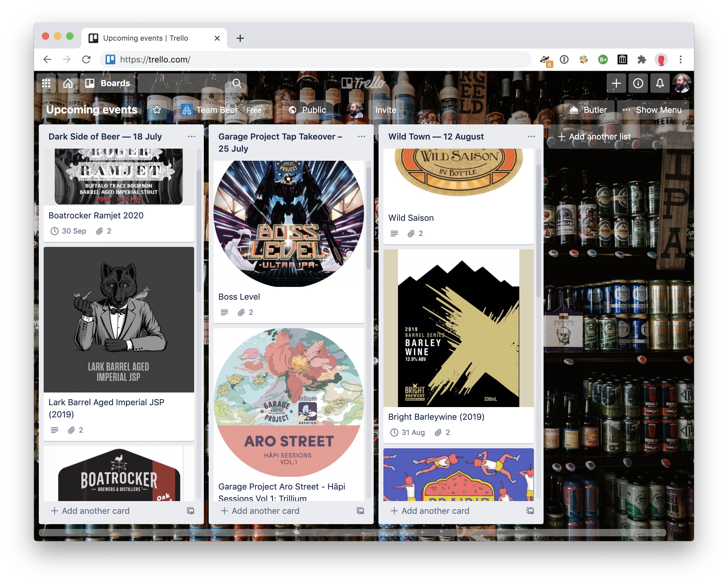Click Add another list

[x=595, y=136]
